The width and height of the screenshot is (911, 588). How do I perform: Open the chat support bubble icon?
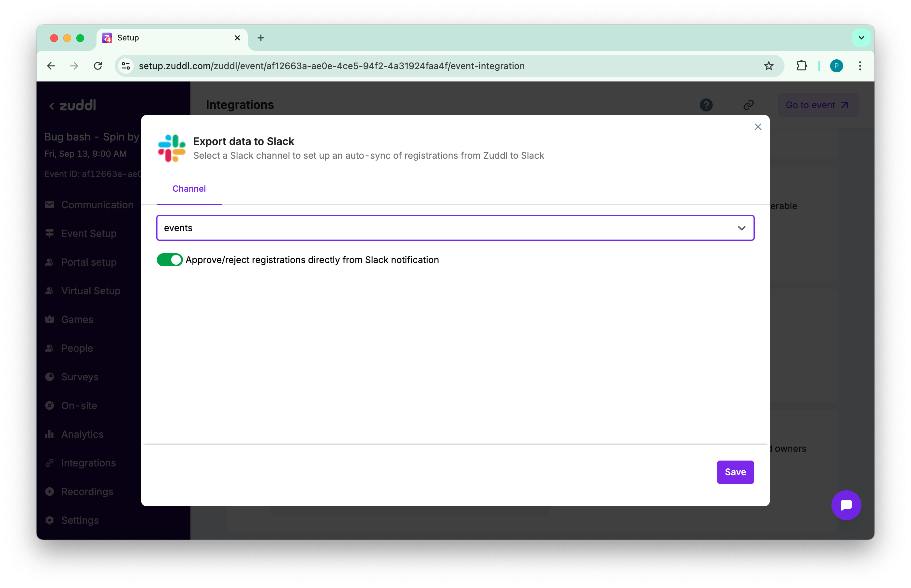(846, 505)
